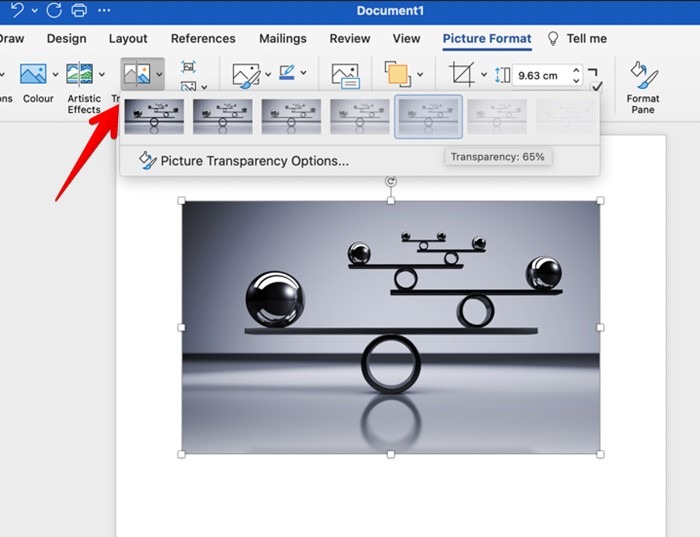Image resolution: width=700 pixels, height=537 pixels.
Task: Open the Format Pane
Action: (642, 87)
